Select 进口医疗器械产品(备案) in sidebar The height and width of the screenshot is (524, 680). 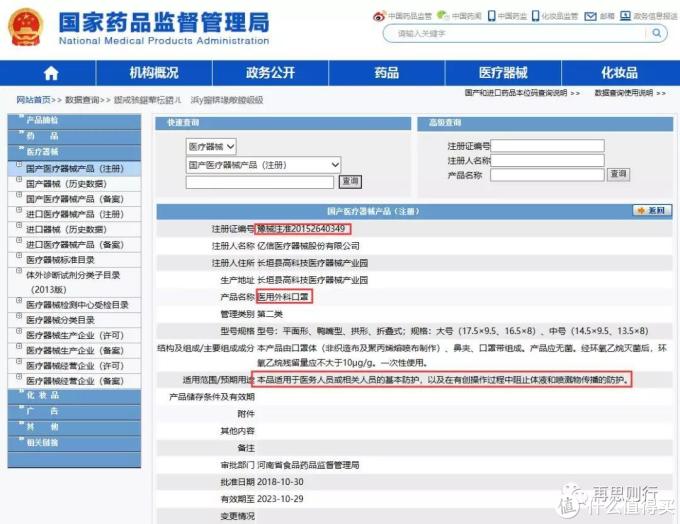coord(75,245)
